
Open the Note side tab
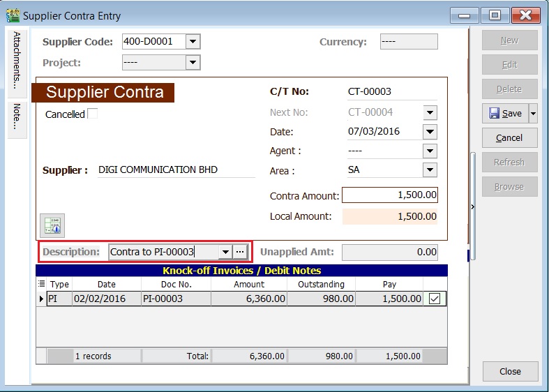tap(17, 119)
